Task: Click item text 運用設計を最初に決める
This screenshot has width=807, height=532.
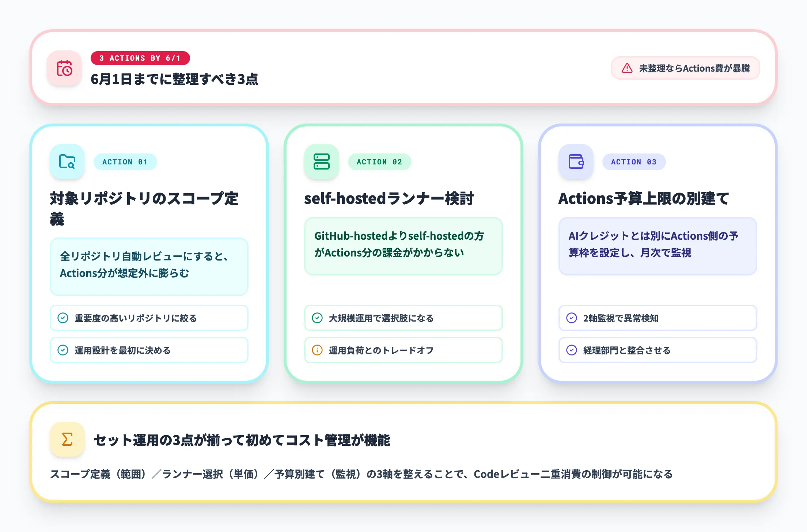Action: click(x=122, y=350)
